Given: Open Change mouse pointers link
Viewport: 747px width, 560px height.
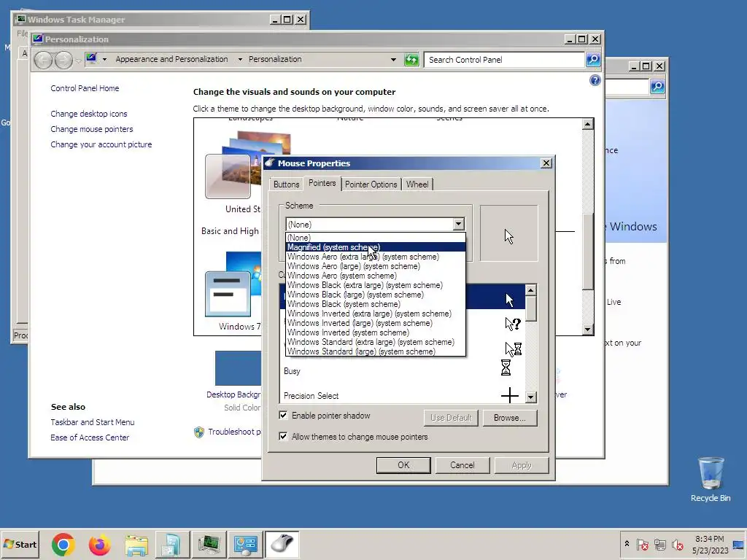Looking at the screenshot, I should pyautogui.click(x=91, y=129).
